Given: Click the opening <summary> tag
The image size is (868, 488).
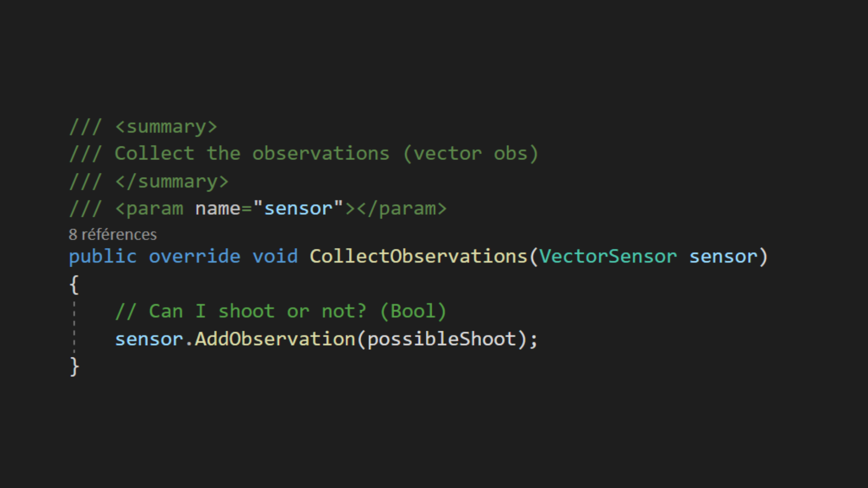Looking at the screenshot, I should (166, 127).
